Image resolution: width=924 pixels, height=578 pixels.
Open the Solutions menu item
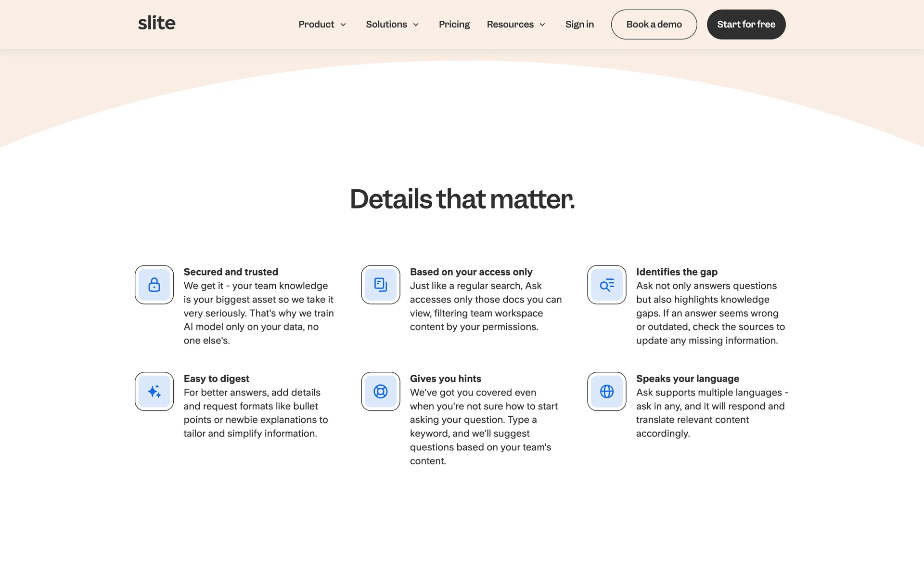tap(386, 24)
